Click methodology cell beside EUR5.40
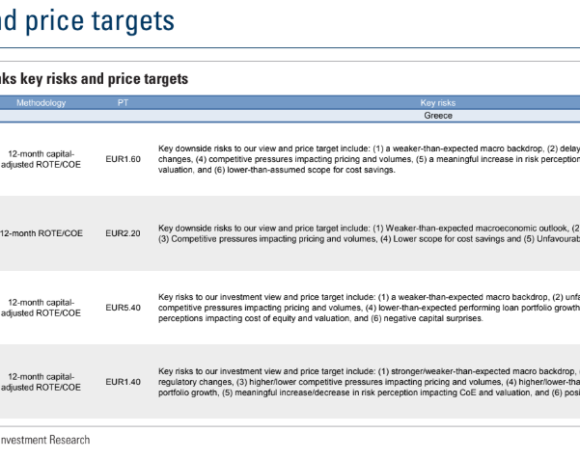 [41, 308]
